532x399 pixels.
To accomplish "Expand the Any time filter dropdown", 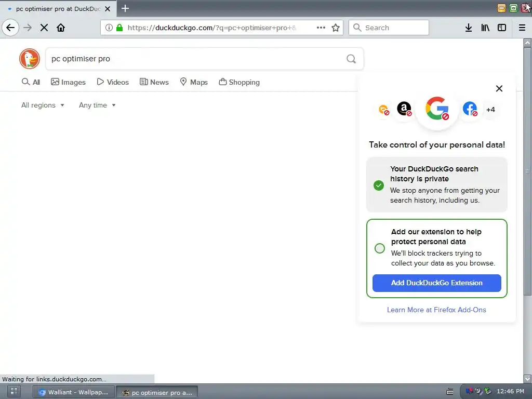I will pos(97,105).
